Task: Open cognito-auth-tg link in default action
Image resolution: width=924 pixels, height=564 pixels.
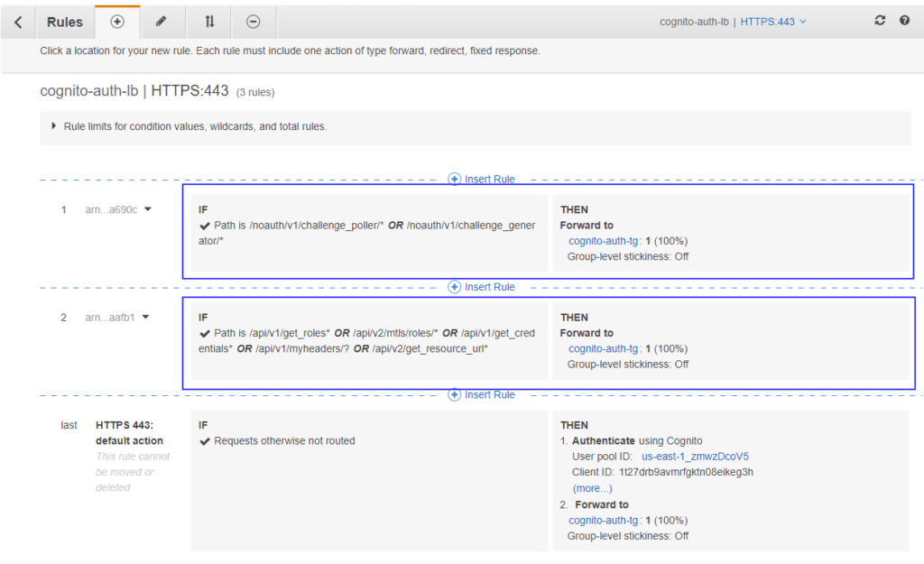Action: (x=603, y=521)
